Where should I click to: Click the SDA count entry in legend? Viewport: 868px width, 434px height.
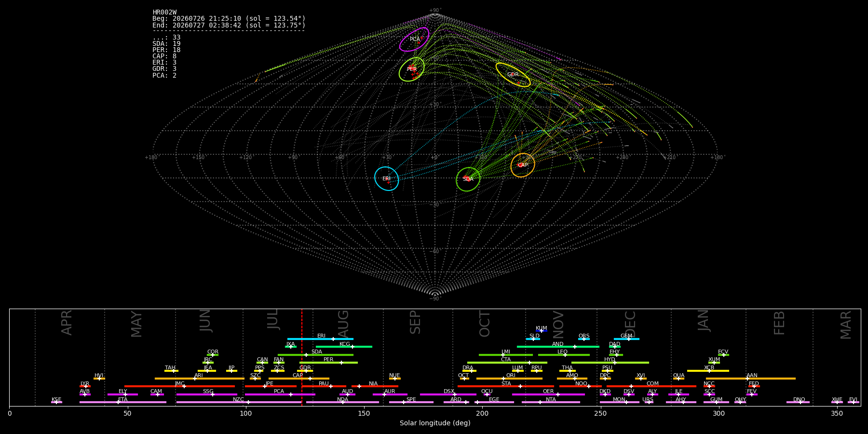pos(166,44)
